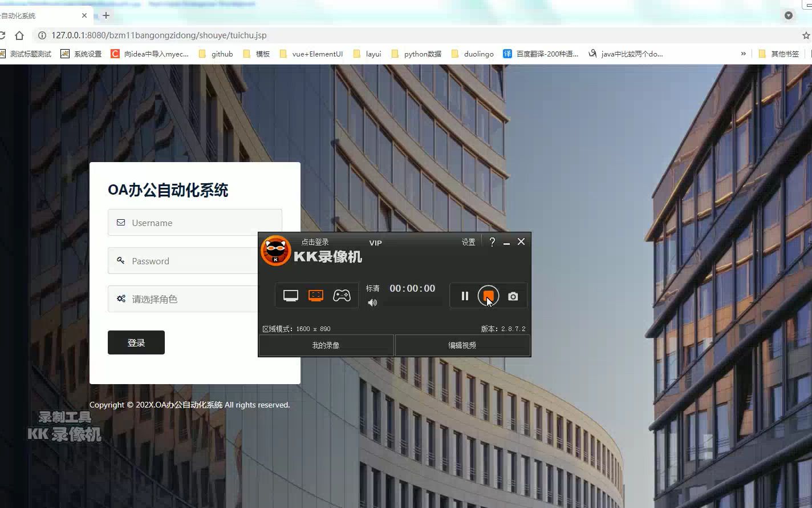Pause recording in KK recorder
The width and height of the screenshot is (812, 508).
click(465, 296)
